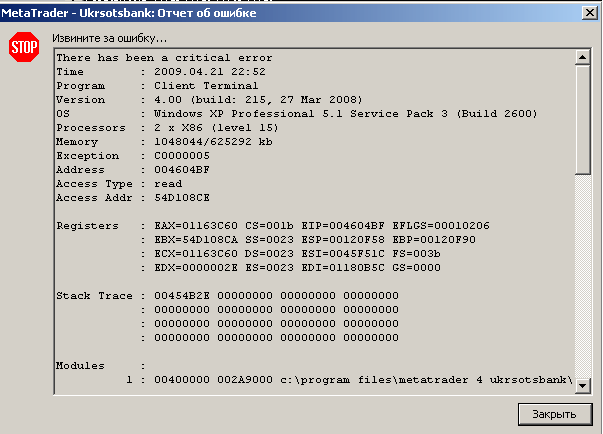This screenshot has width=603, height=434.
Task: Click the module size 002A9000
Action: pyautogui.click(x=245, y=380)
